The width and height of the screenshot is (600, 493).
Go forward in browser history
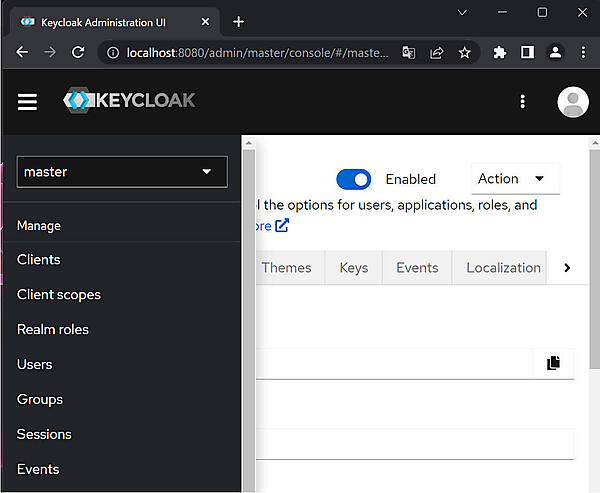point(50,52)
